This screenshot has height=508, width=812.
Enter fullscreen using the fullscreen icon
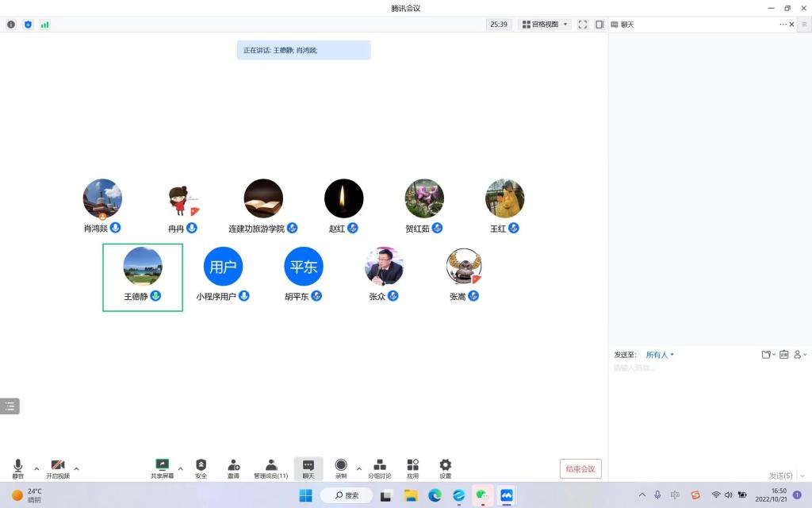click(583, 25)
